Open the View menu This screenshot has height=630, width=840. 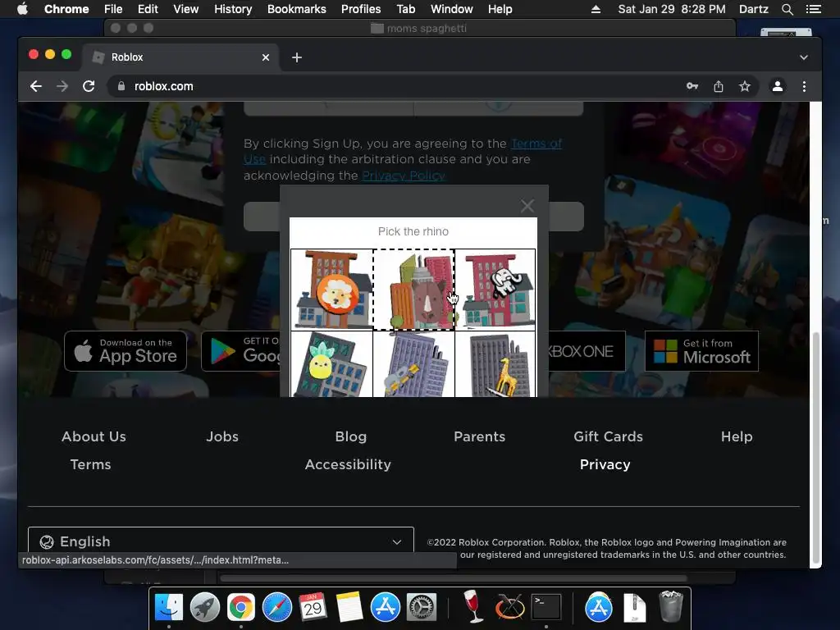pos(186,9)
